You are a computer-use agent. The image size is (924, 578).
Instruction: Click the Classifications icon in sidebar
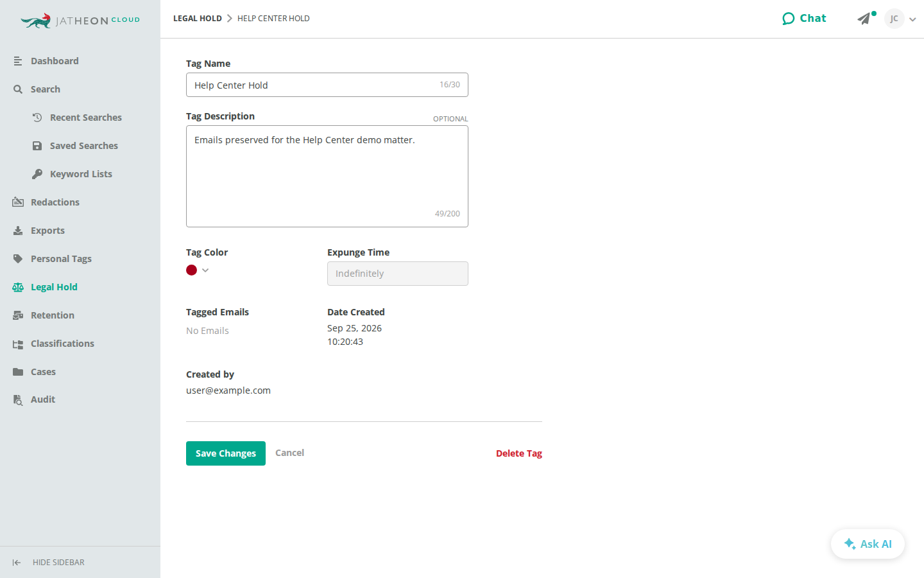tap(18, 344)
